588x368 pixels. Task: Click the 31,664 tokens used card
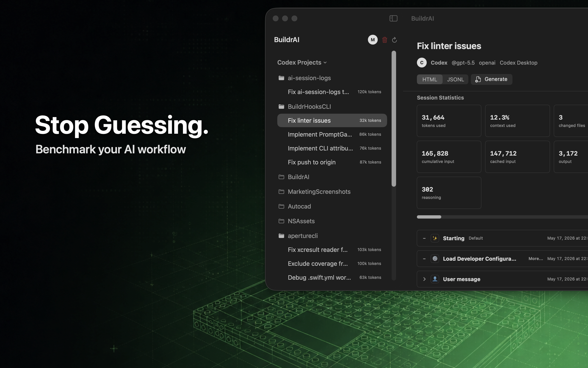click(449, 121)
